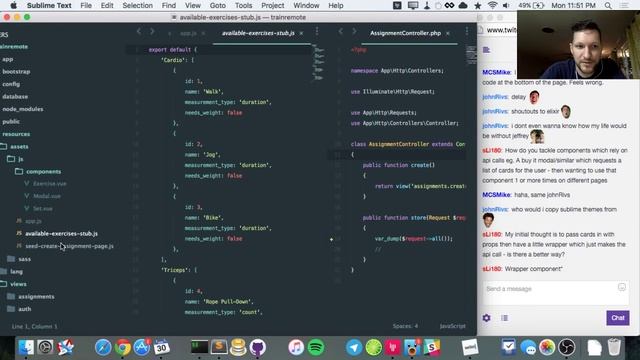Open the File menu
The width and height of the screenshot is (640, 360).
point(86,5)
